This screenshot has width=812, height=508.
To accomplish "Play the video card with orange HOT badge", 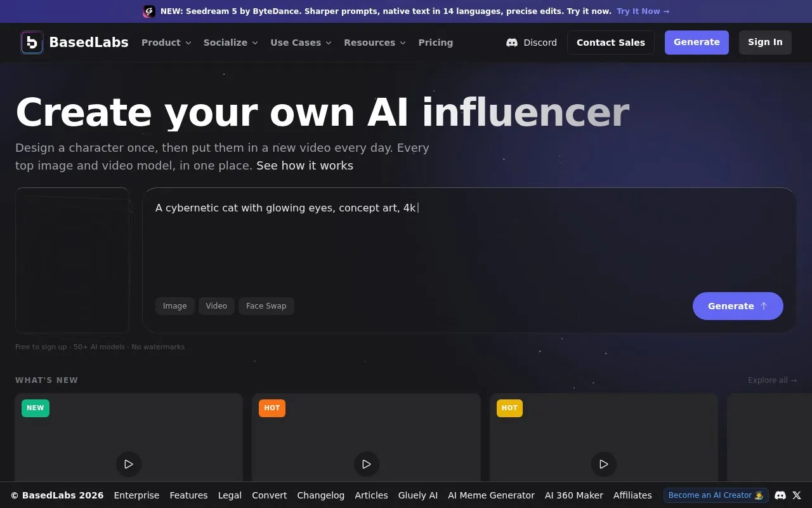I will (367, 464).
